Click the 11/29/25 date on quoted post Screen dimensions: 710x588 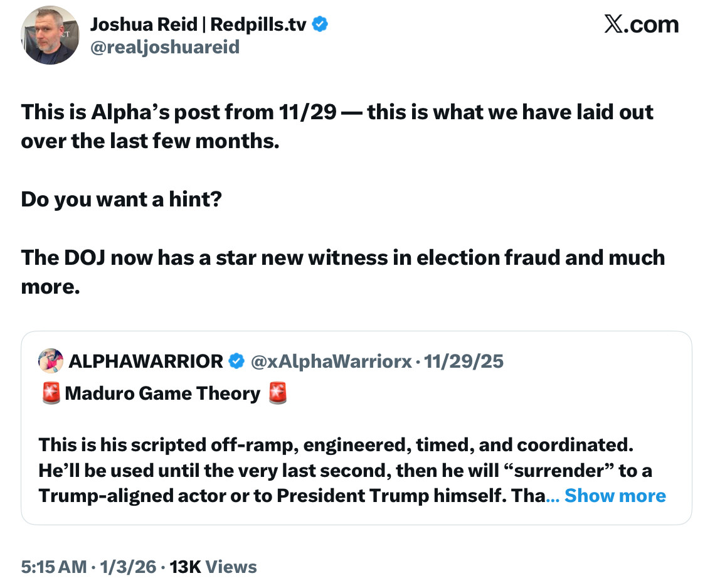tap(464, 361)
